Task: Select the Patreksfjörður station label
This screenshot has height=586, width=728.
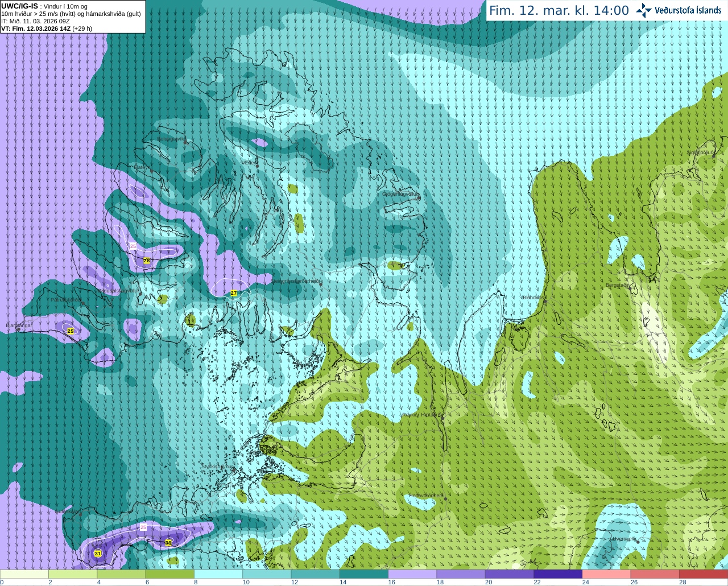Action: coord(67,299)
